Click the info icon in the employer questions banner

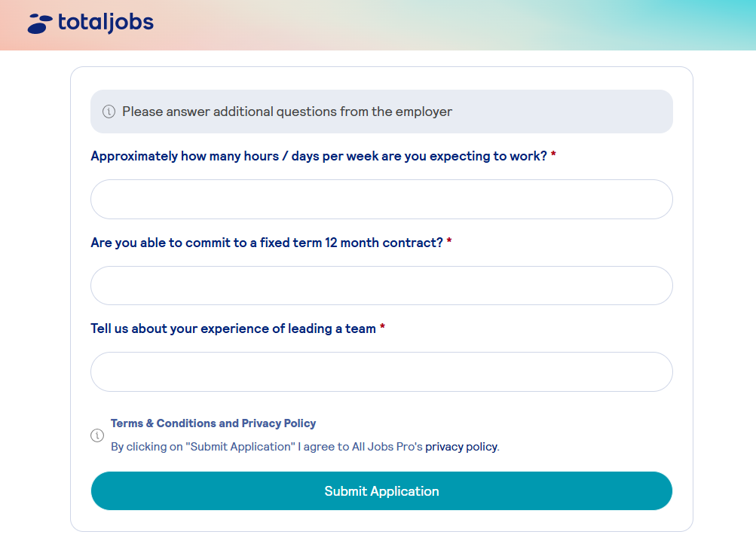coord(109,112)
